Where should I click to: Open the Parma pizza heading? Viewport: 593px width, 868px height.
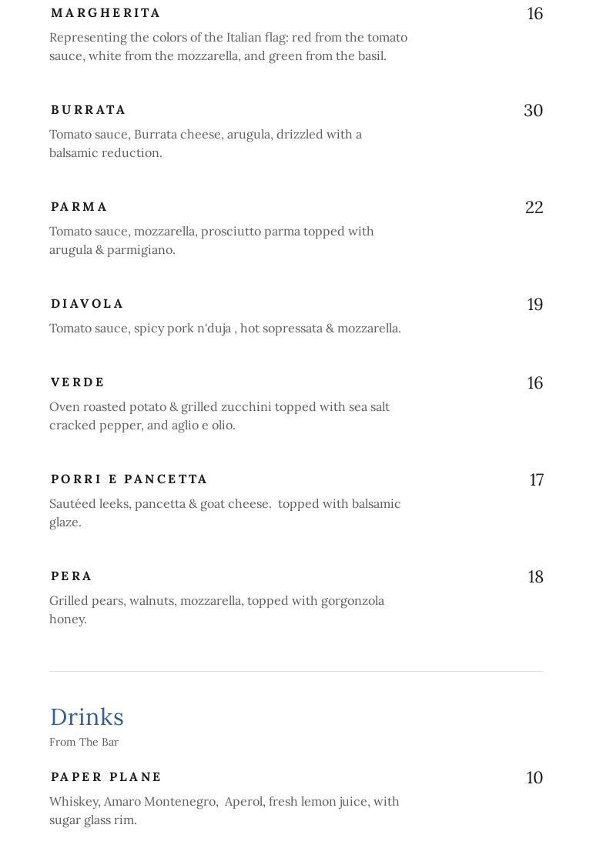(79, 207)
